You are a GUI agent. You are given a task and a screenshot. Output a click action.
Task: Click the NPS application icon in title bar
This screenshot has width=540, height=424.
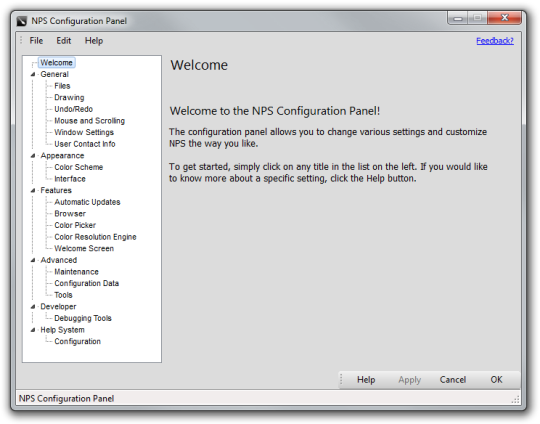click(x=22, y=21)
